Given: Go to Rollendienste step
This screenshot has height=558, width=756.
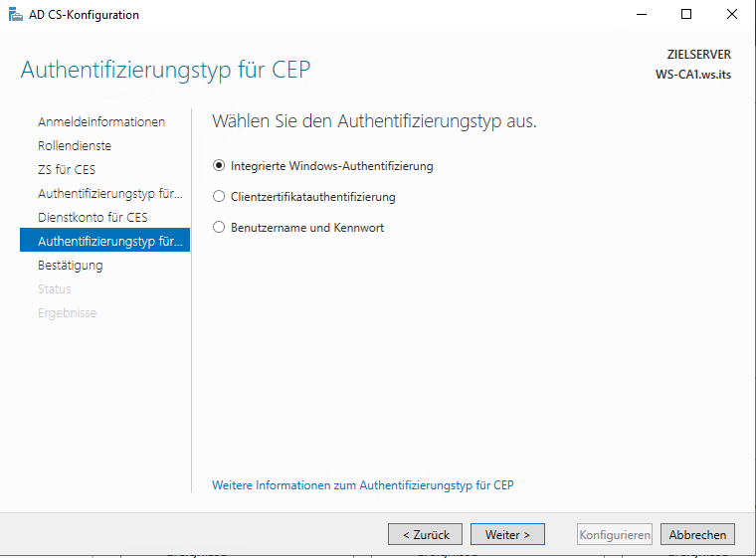Looking at the screenshot, I should pos(75,145).
